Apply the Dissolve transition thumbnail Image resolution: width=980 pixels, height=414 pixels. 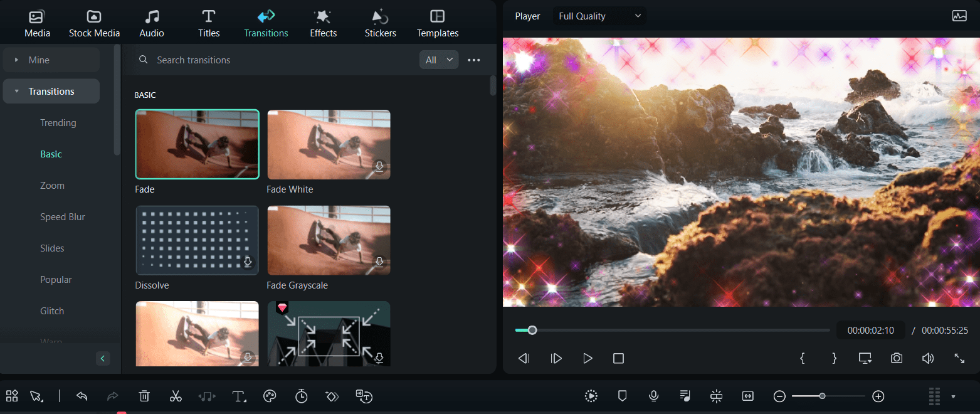tap(197, 240)
